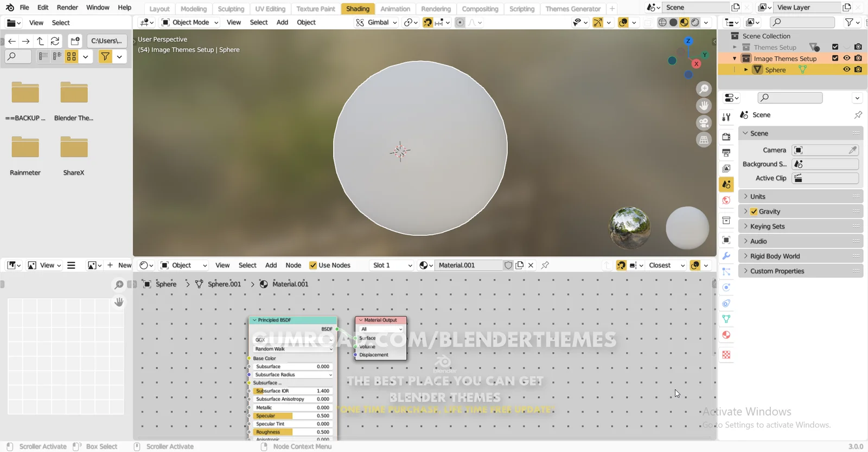Switch to the Themes Generator workspace tab
The width and height of the screenshot is (868, 452).
(x=573, y=9)
